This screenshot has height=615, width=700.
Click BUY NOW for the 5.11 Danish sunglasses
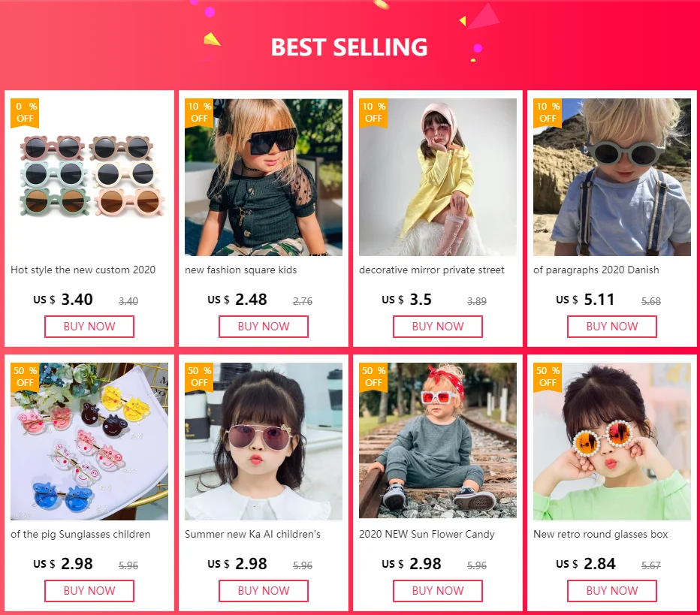click(611, 327)
